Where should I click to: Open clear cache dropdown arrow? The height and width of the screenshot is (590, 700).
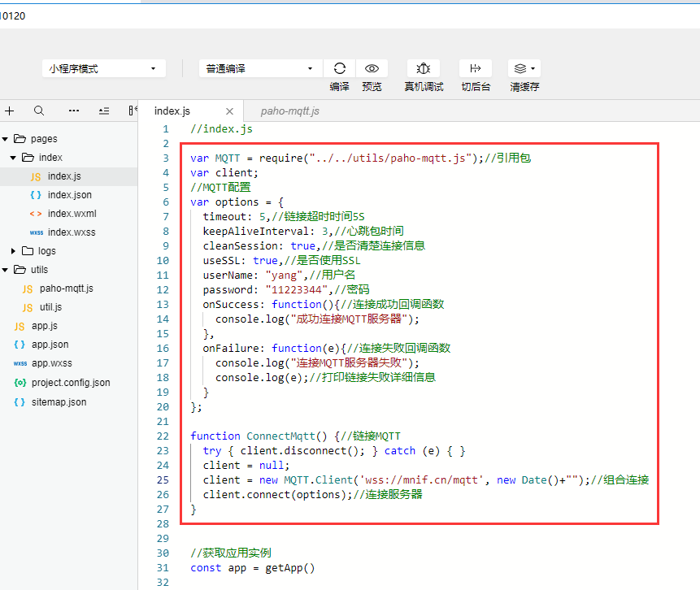pos(533,69)
